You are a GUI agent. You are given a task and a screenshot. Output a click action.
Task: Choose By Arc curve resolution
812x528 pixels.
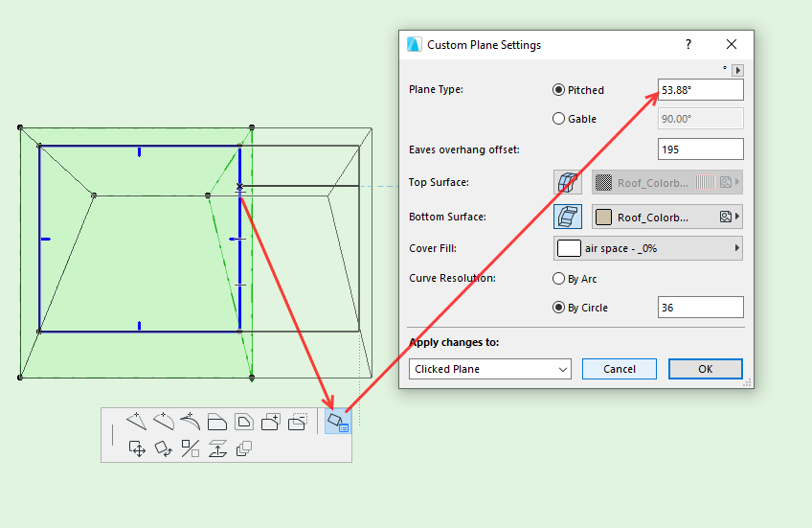558,279
